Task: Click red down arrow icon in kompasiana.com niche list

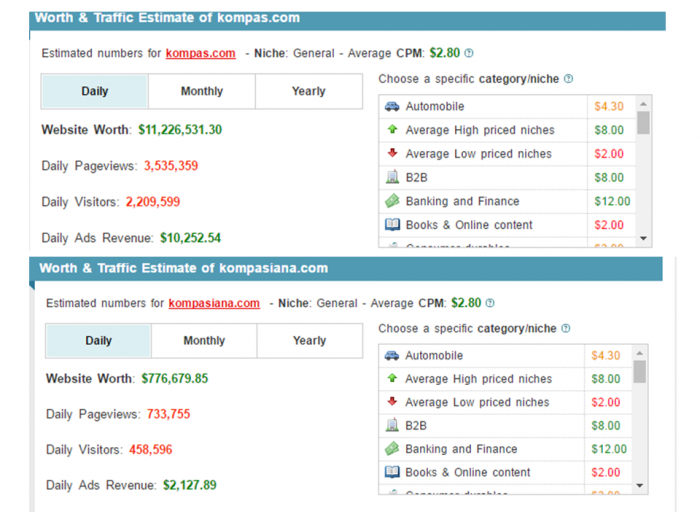Action: coord(392,402)
